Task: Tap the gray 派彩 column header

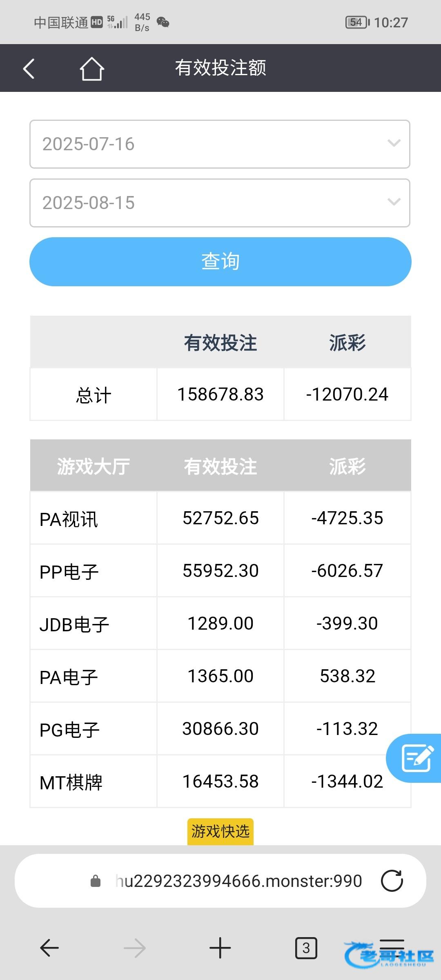Action: coord(347,466)
